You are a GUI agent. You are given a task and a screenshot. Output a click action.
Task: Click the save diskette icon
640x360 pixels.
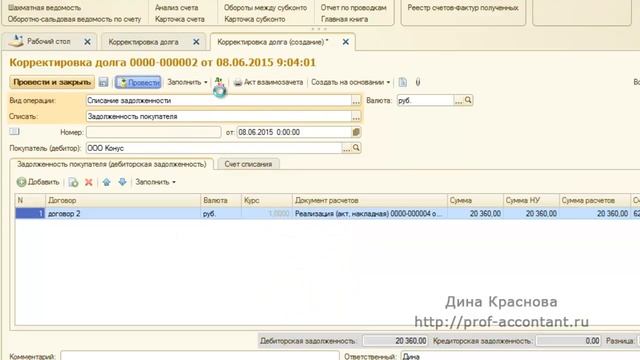tap(103, 82)
